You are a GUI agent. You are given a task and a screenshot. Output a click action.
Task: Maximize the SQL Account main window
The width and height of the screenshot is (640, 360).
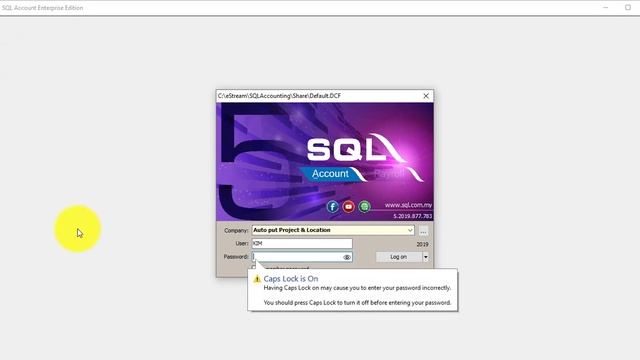628,7
